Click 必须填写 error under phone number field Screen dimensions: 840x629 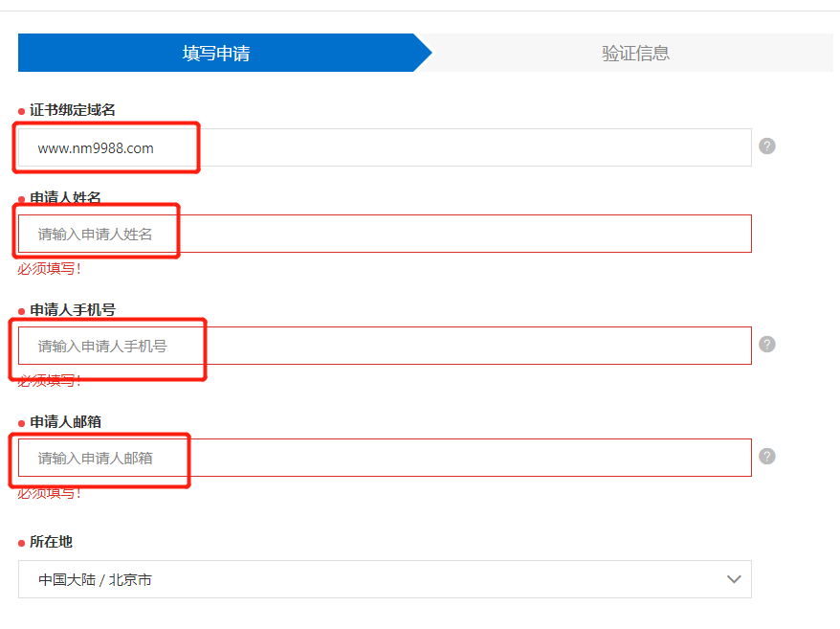pyautogui.click(x=50, y=381)
